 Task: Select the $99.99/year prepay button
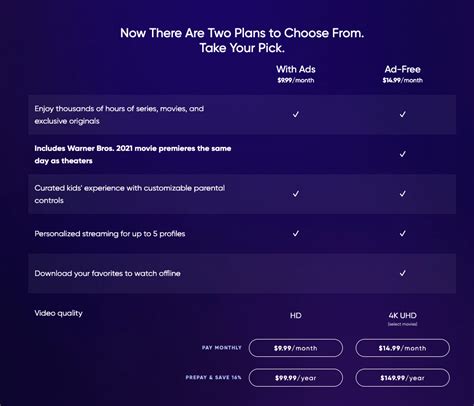(296, 378)
